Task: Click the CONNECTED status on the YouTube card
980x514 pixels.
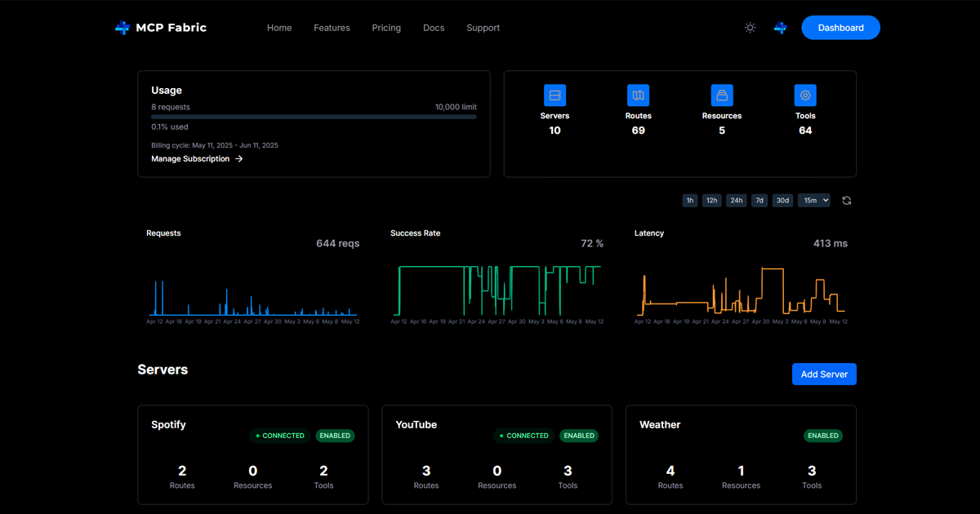Action: tap(523, 436)
